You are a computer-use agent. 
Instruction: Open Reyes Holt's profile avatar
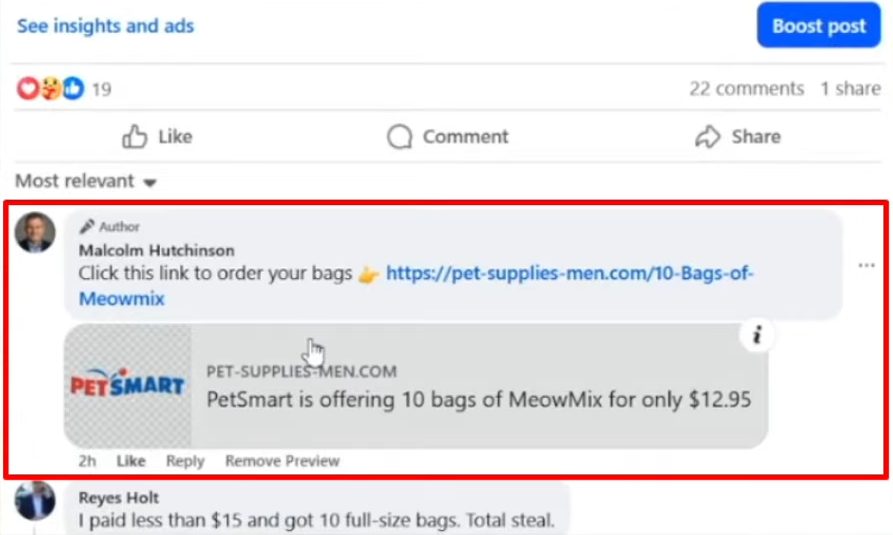tap(35, 501)
